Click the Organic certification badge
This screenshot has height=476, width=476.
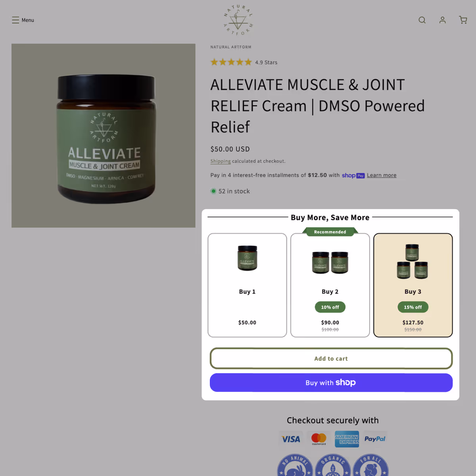[333, 465]
